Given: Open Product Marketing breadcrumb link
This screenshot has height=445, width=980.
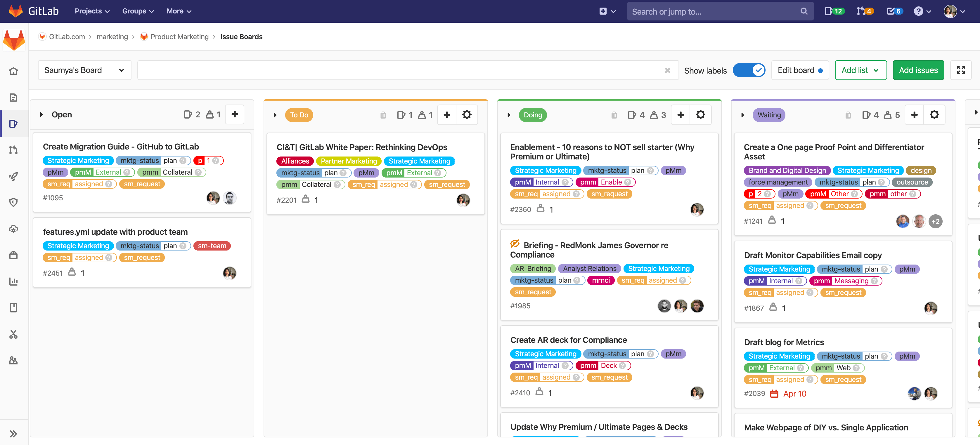Looking at the screenshot, I should pos(179,36).
